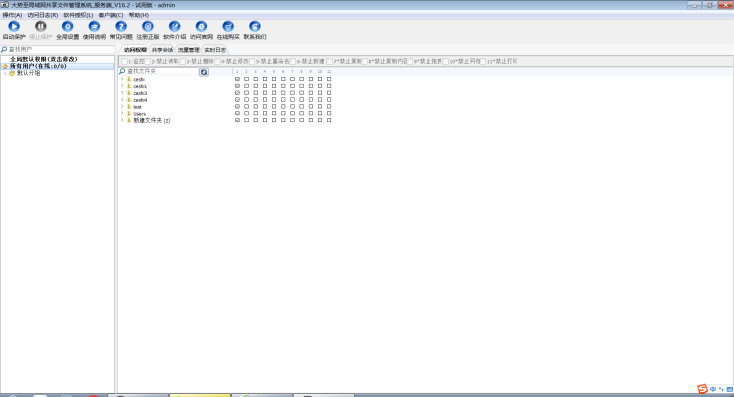Expand the ceshi folder node

(122, 79)
